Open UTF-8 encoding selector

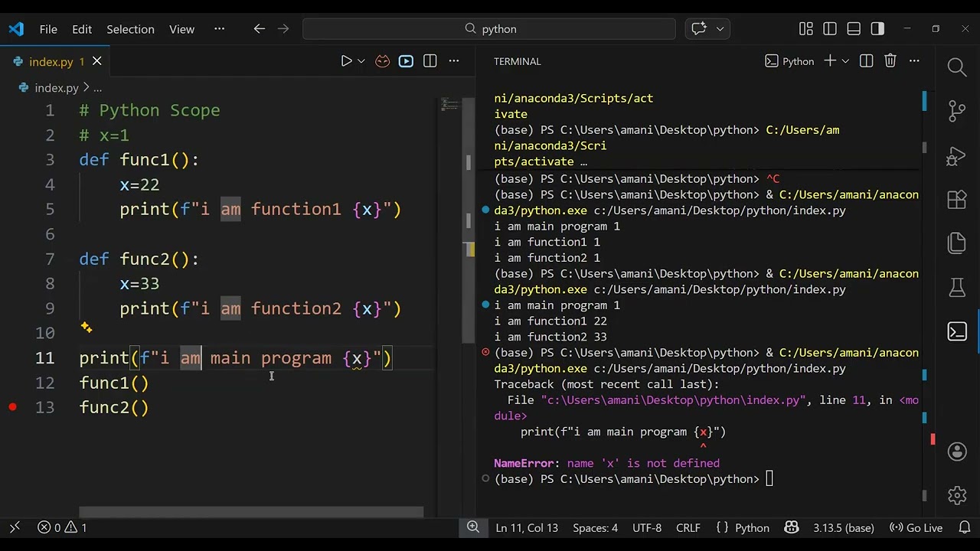(x=647, y=528)
